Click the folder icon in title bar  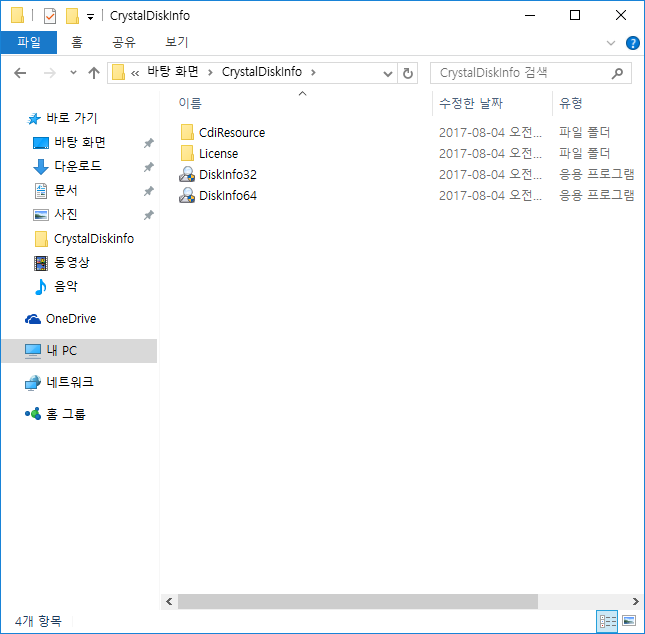point(17,16)
